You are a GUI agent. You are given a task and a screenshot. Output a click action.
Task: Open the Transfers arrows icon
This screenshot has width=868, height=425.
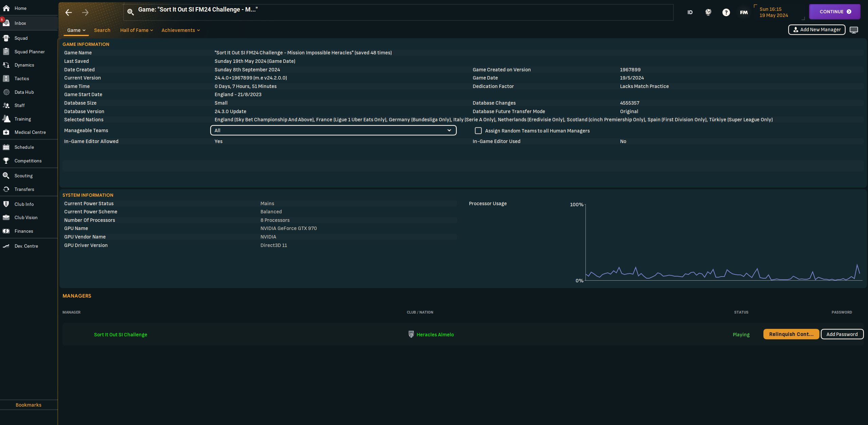coord(6,189)
